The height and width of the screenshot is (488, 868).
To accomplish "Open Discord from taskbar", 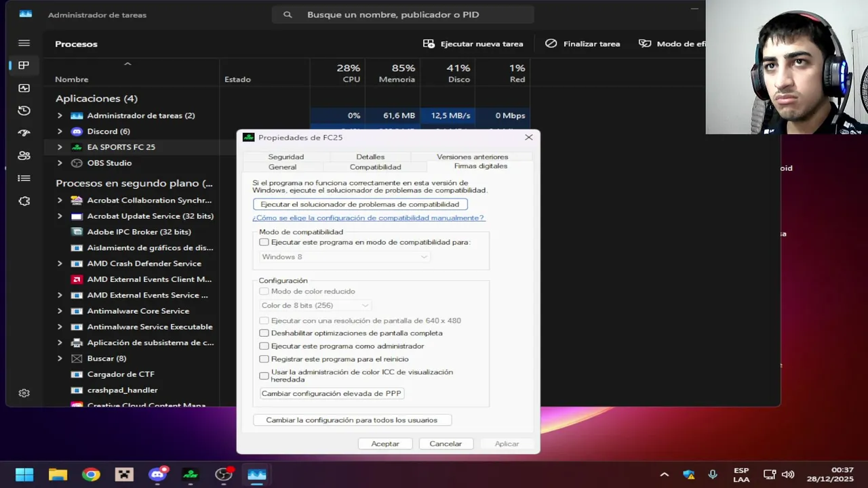I will [157, 474].
